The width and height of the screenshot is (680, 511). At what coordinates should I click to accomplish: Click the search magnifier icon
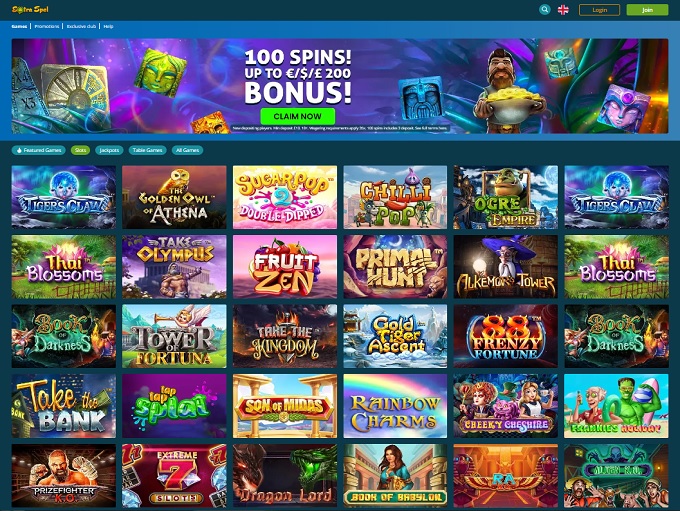(545, 10)
